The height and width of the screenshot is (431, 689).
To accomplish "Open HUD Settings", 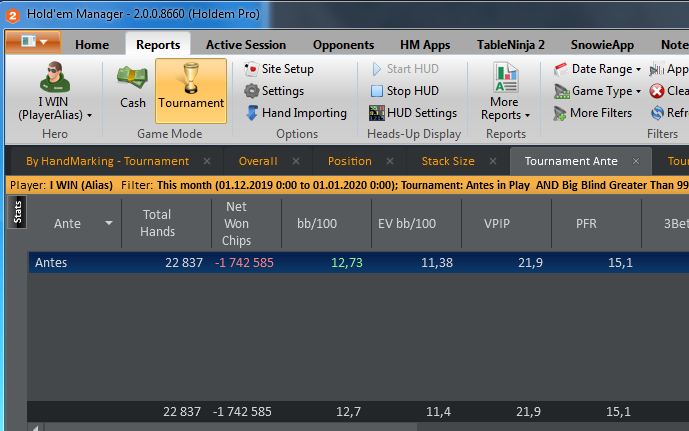I will (x=413, y=113).
